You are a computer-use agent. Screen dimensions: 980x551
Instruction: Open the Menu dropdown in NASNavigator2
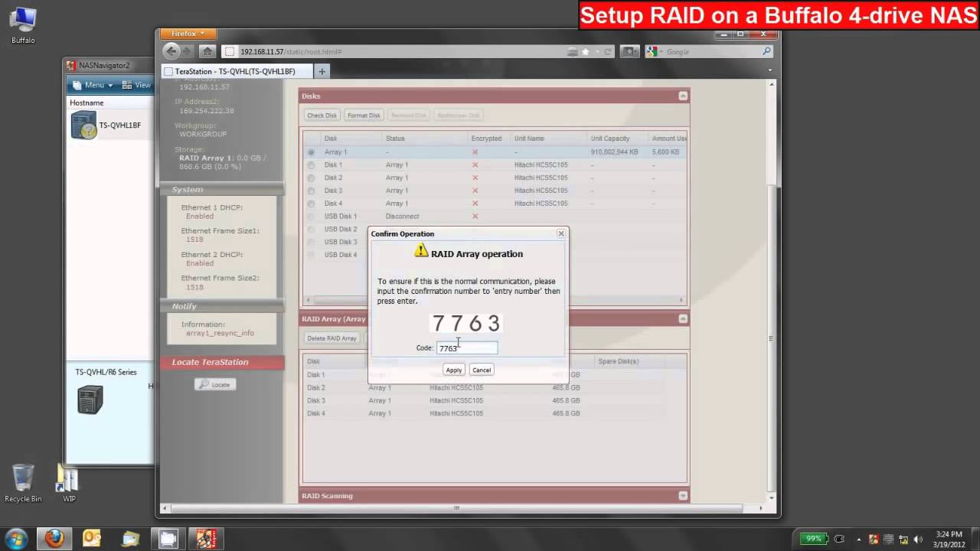[x=93, y=85]
